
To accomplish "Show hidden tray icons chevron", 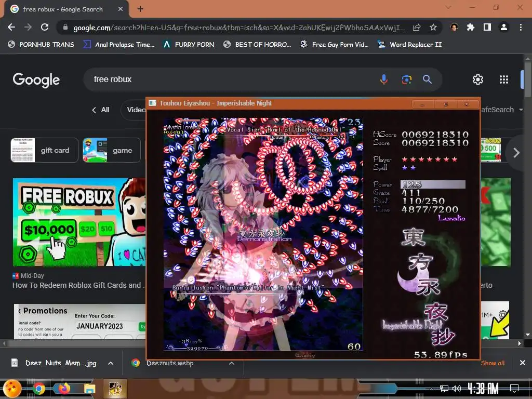I will coord(432,389).
